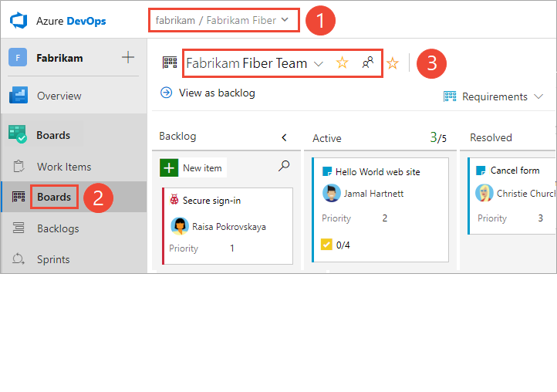This screenshot has width=557, height=392.
Task: Collapse the Backlog column with the arrow
Action: [284, 137]
